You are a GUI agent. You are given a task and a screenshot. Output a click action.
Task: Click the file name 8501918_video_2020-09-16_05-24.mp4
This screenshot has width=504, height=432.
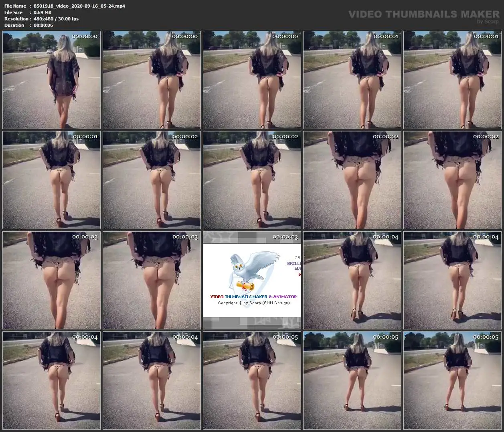pyautogui.click(x=79, y=6)
